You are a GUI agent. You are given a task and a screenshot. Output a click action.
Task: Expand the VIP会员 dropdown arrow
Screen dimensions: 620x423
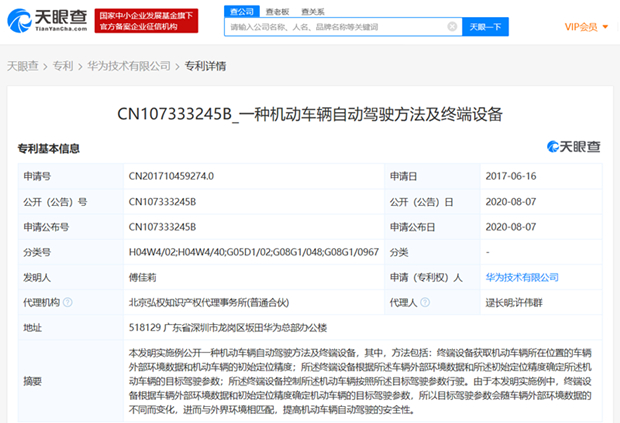coord(605,27)
